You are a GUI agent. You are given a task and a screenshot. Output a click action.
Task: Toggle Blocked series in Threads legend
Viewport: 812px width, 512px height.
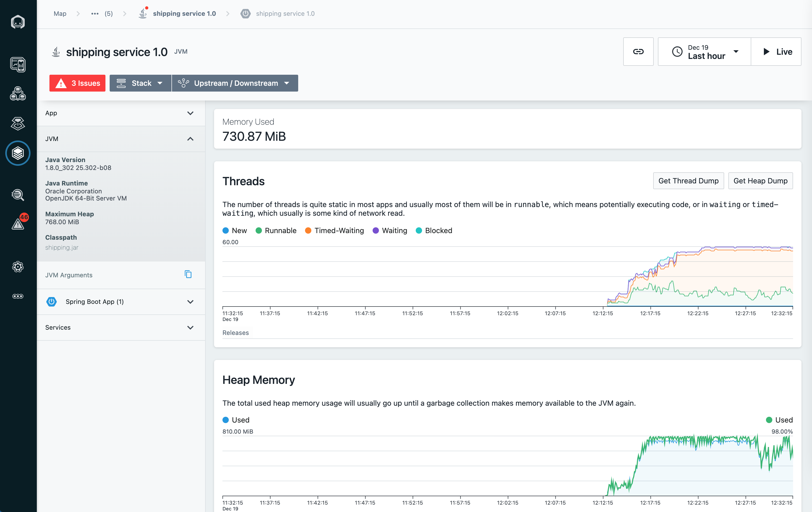434,230
